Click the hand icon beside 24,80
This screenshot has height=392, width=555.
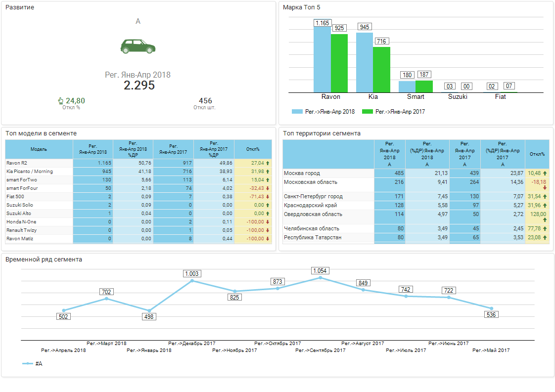click(61, 101)
